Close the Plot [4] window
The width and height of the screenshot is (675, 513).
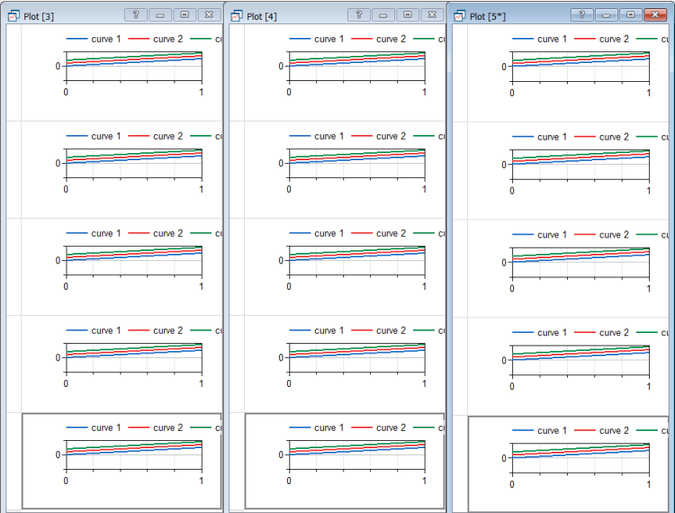point(431,15)
